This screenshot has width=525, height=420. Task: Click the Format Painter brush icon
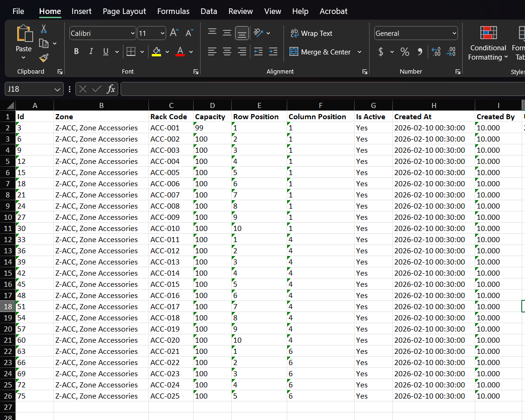[44, 58]
